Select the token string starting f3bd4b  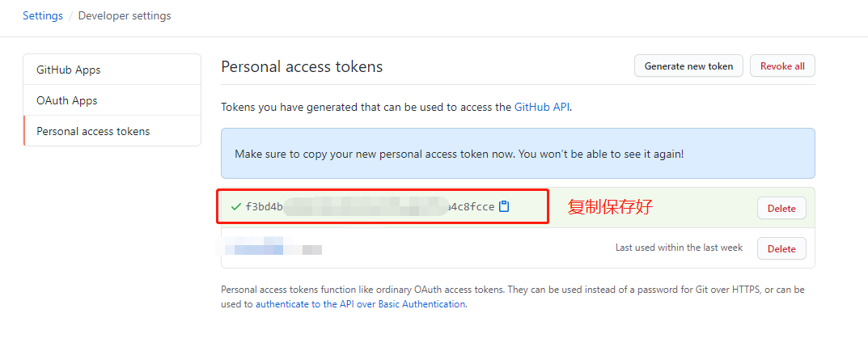coord(370,207)
